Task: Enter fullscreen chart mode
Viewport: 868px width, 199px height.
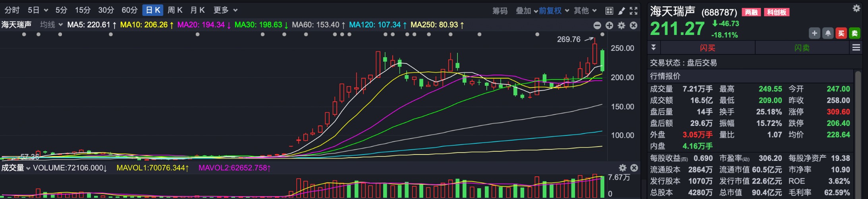Action: [634, 11]
